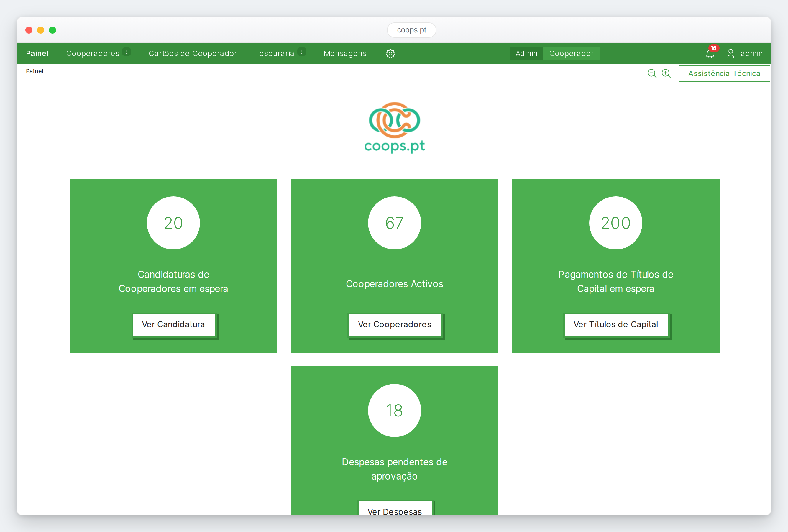Viewport: 788px width, 532px height.
Task: Click the coops.pt logo
Action: 394,127
